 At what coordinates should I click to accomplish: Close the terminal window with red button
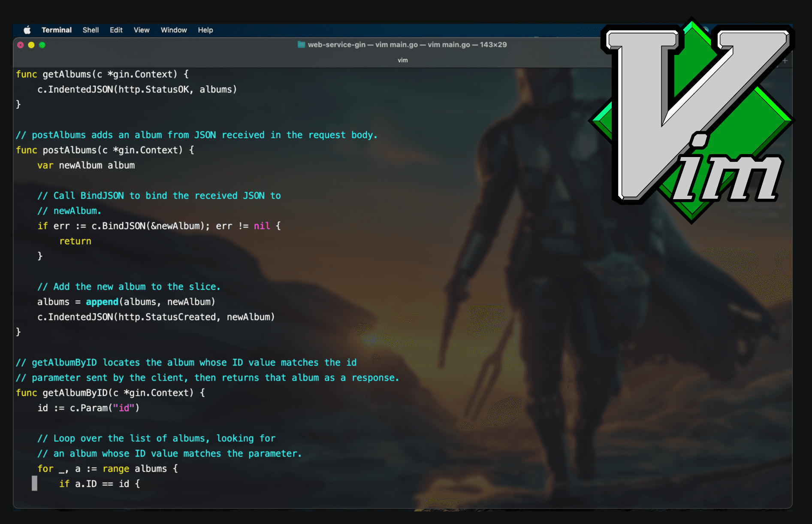(x=20, y=45)
